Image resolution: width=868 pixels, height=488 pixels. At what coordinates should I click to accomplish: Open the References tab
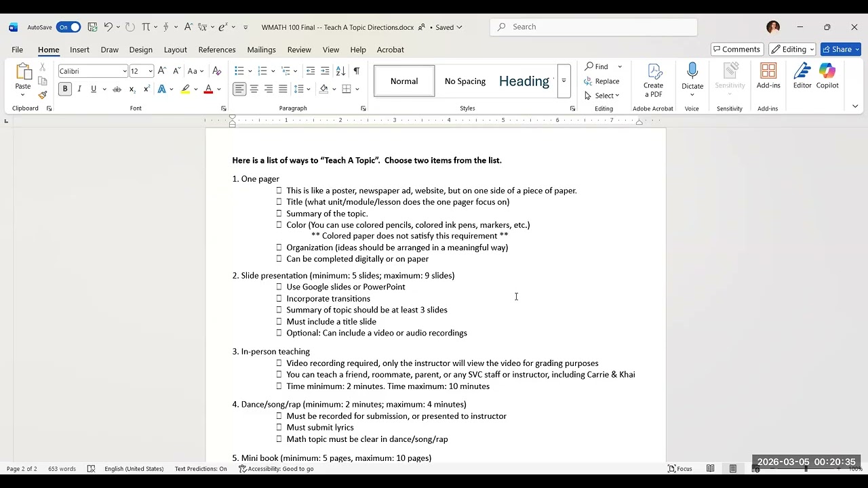tap(217, 49)
